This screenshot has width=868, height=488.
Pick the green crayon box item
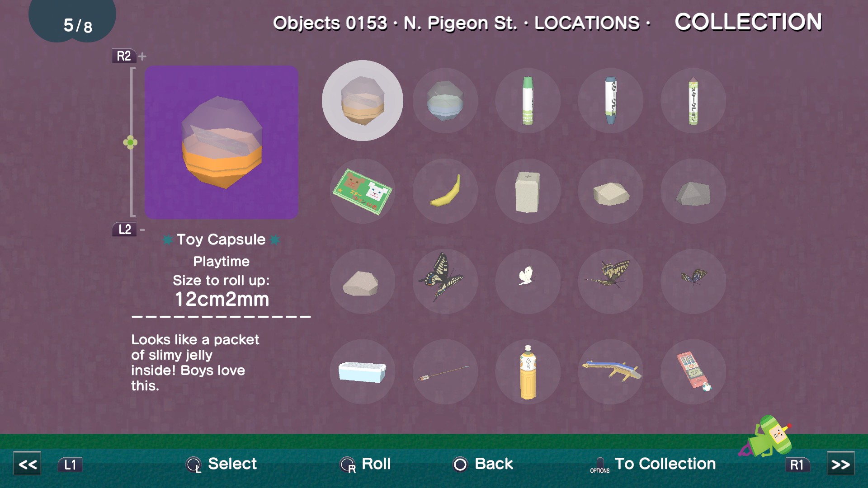(362, 191)
